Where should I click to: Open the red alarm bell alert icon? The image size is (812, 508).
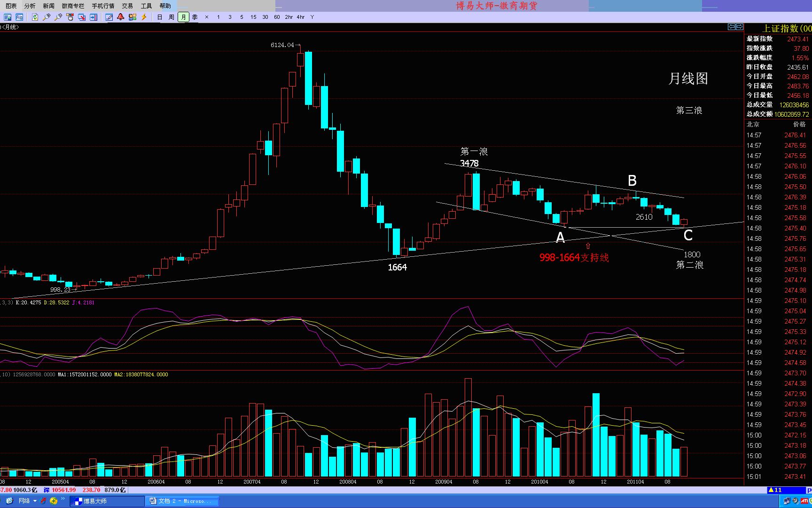click(121, 17)
